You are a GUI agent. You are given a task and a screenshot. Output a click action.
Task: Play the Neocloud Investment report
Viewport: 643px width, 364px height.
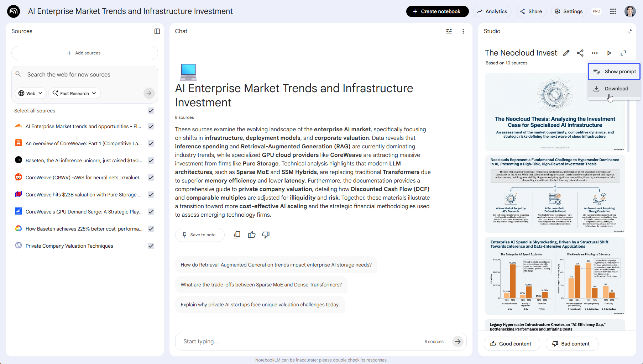pos(609,53)
